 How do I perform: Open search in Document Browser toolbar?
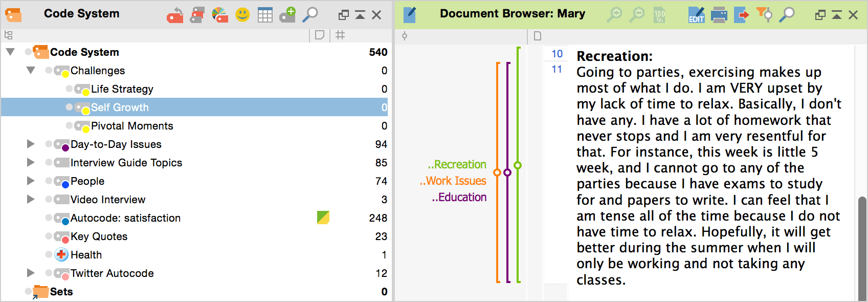click(787, 15)
